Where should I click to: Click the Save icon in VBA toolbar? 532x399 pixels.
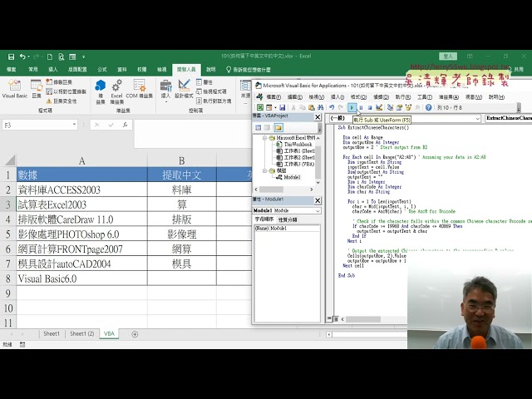283,107
